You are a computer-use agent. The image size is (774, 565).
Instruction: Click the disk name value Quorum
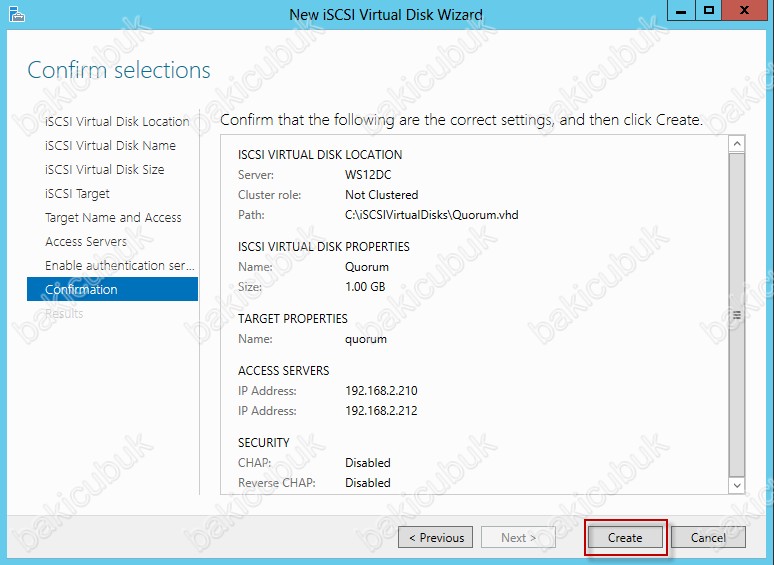[367, 267]
